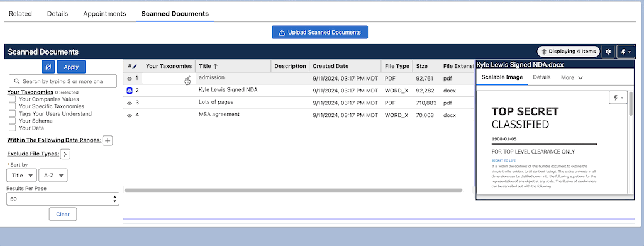Click the preview eye icon for Lots of pages
Viewport: 644px width, 246px height.
[x=130, y=103]
